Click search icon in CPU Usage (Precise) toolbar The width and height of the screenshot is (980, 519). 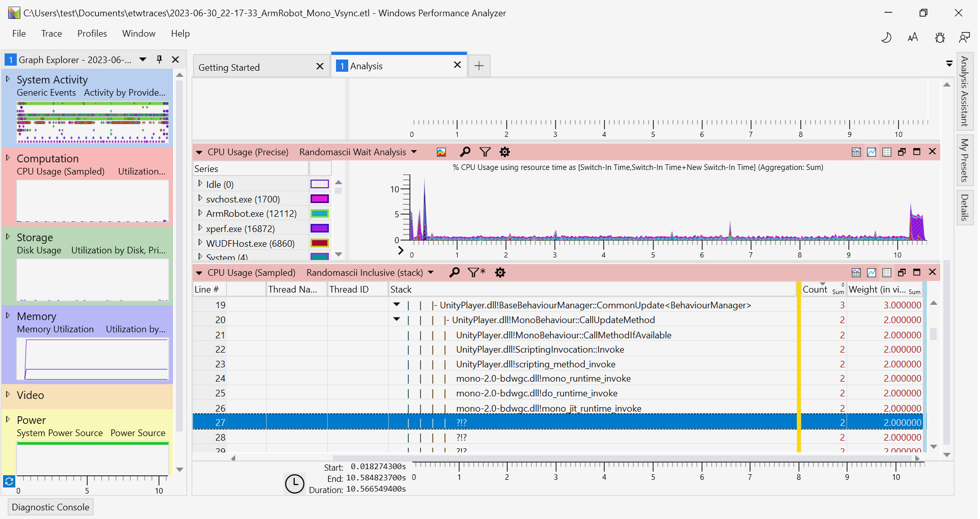(465, 152)
